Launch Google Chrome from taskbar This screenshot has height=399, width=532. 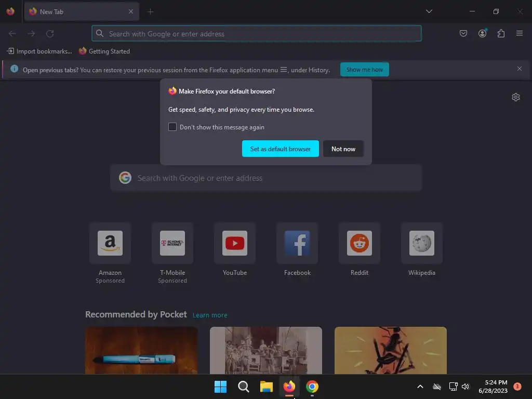coord(312,387)
